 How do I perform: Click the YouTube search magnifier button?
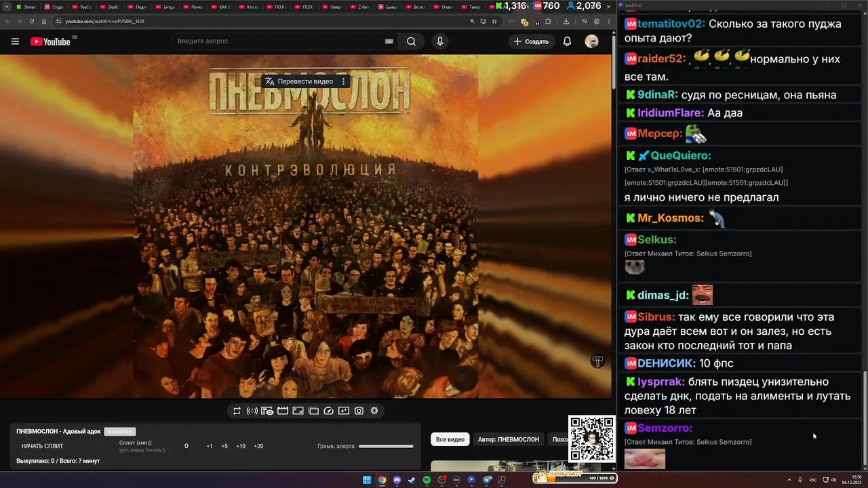coord(411,41)
